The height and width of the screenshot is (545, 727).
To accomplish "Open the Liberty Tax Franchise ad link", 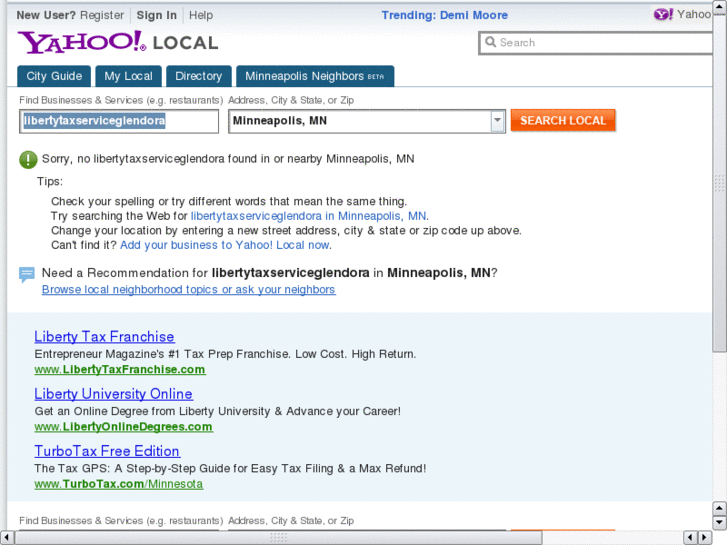I will coord(104,337).
